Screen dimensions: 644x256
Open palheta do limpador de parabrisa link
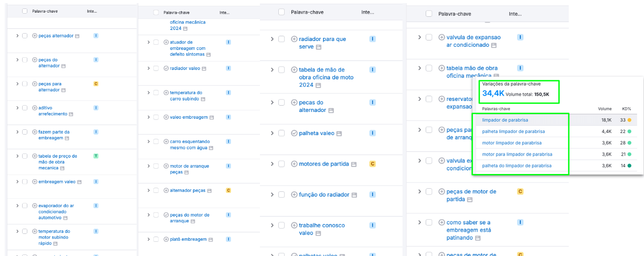point(517,166)
